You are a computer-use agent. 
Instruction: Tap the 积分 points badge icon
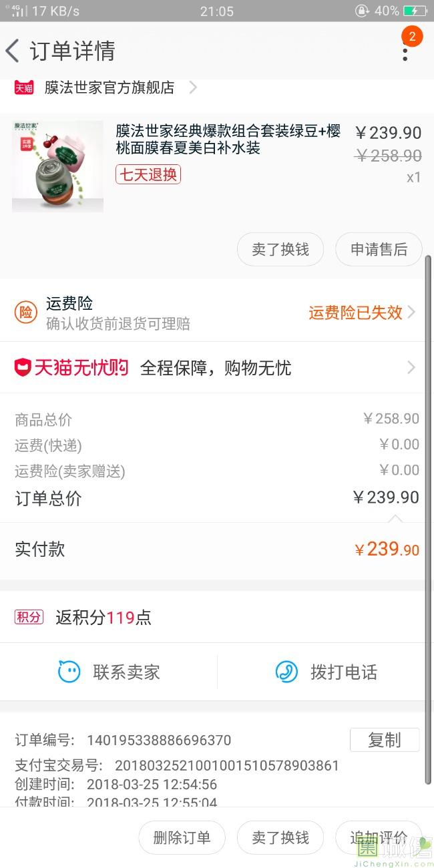tap(29, 617)
